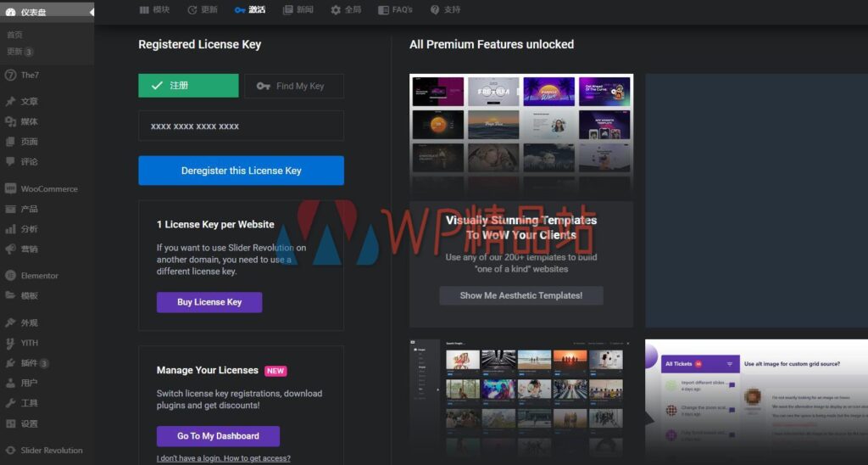This screenshot has height=465, width=868.
Task: Click the 营销 megaphone icon
Action: [x=10, y=249]
